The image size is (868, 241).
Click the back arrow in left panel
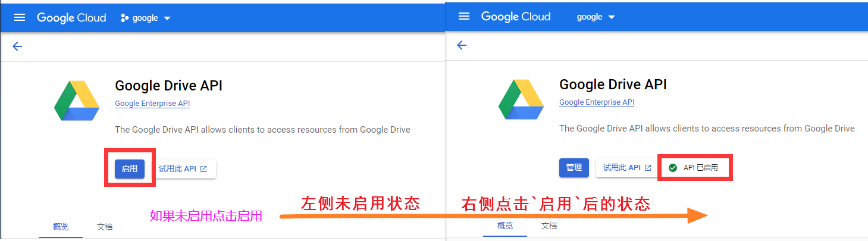17,46
